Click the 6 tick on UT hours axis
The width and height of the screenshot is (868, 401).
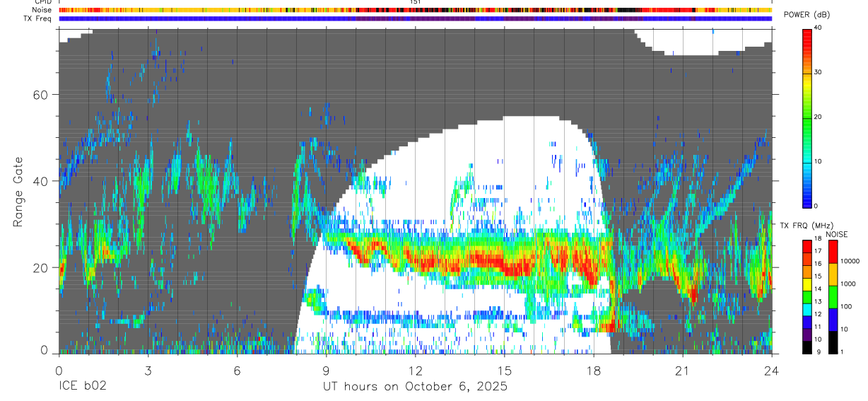(x=237, y=370)
